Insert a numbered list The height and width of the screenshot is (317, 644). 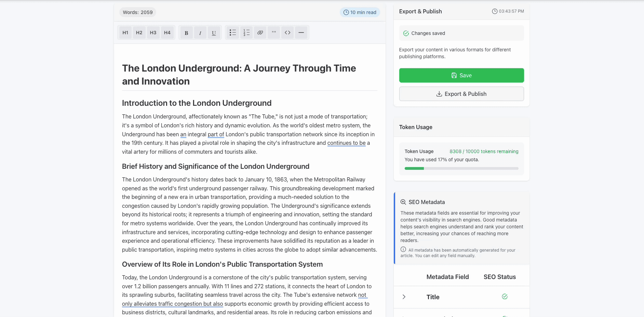pos(246,33)
